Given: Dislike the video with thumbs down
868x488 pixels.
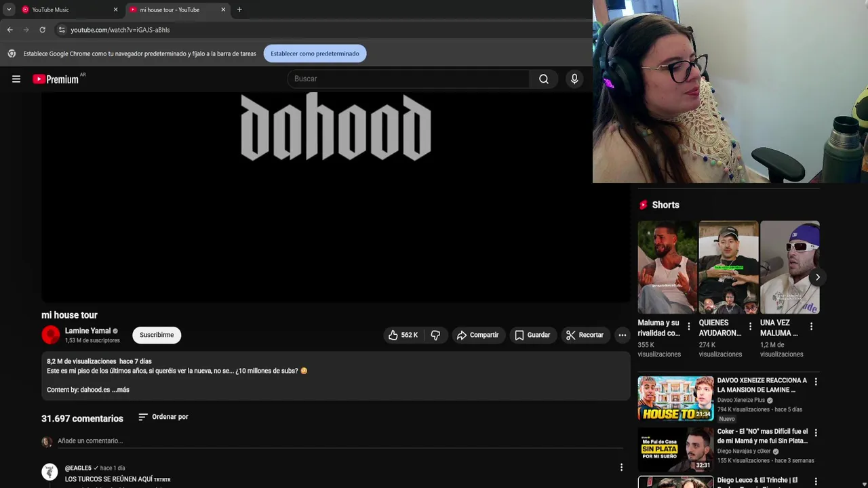Looking at the screenshot, I should 435,335.
